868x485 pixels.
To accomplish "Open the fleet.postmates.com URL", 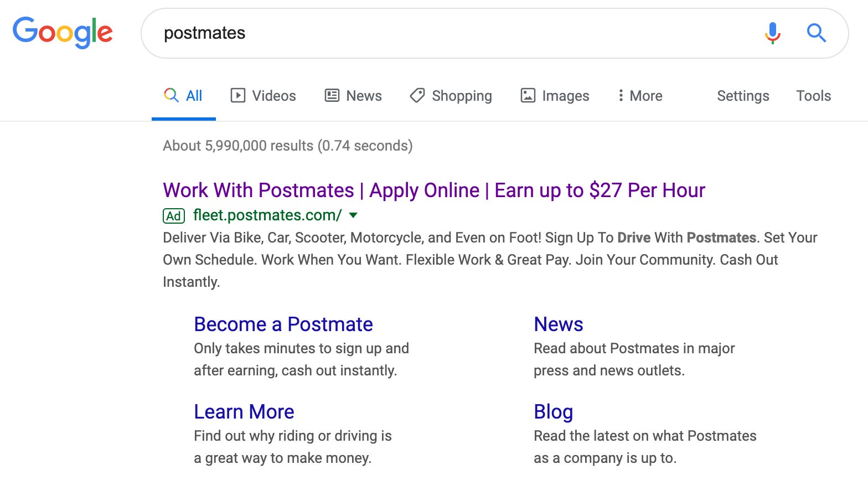I will click(x=267, y=215).
